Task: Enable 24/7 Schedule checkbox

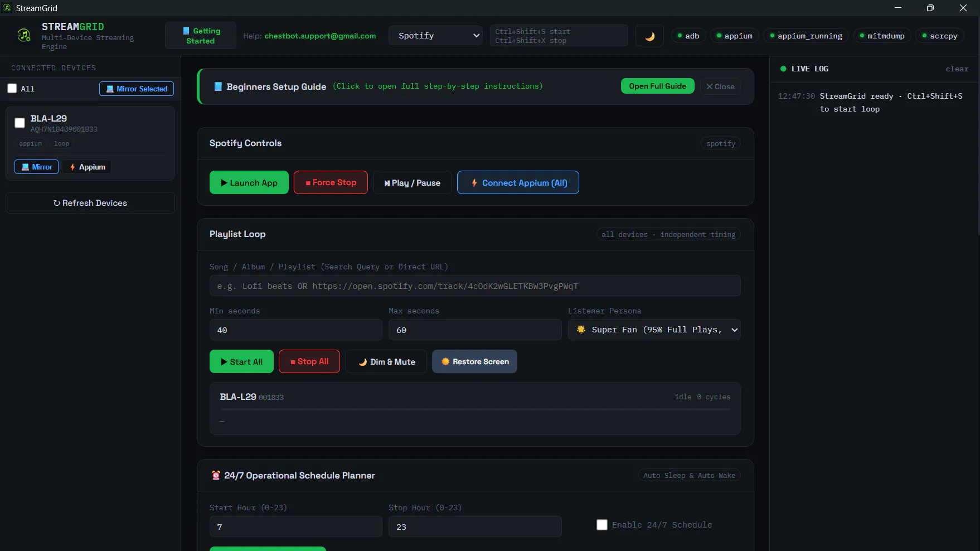Action: click(602, 525)
